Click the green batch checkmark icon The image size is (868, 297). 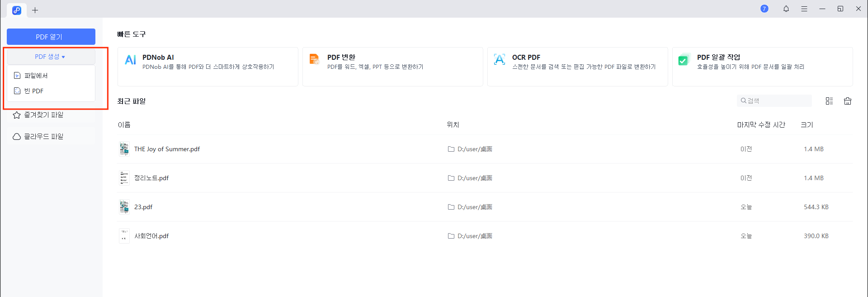(684, 60)
